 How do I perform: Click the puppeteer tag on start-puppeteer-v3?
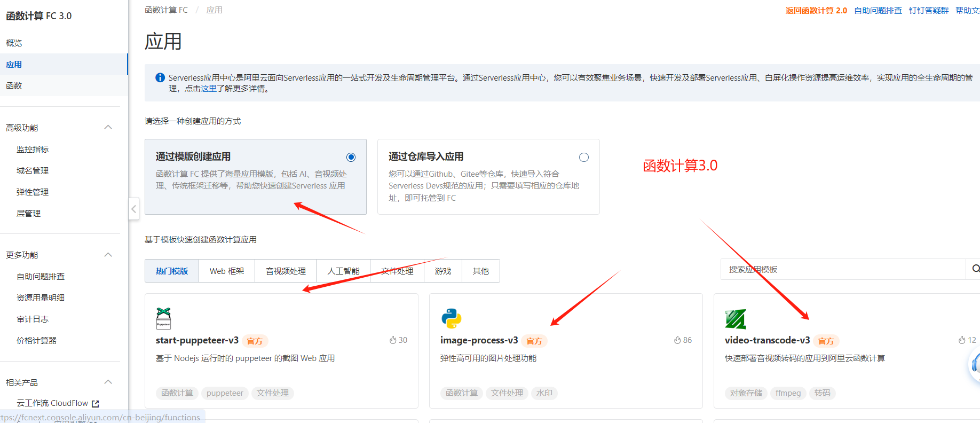pos(225,393)
